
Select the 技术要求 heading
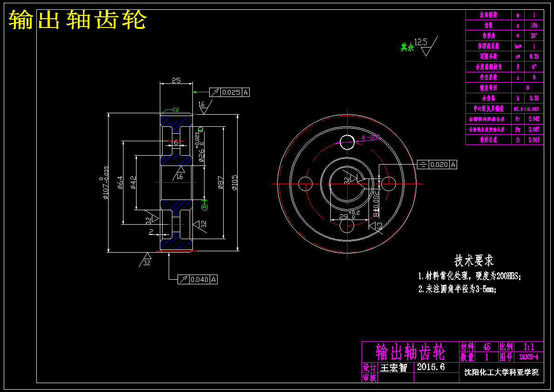tap(474, 261)
